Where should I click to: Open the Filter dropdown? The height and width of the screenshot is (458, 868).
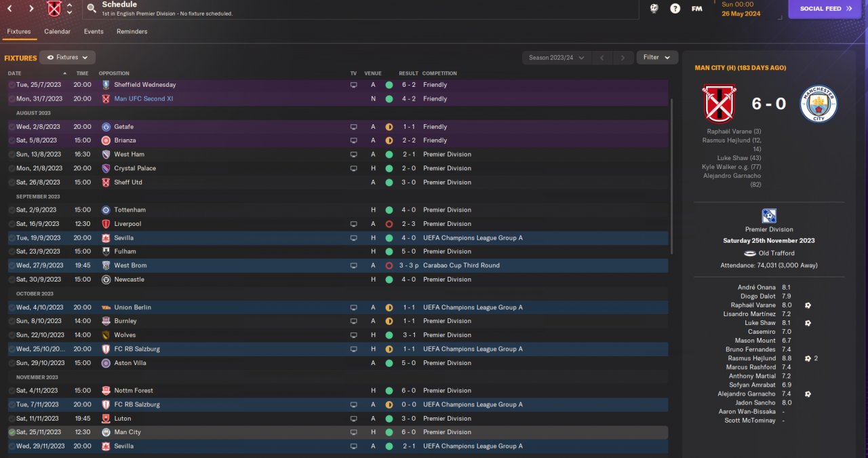point(656,58)
